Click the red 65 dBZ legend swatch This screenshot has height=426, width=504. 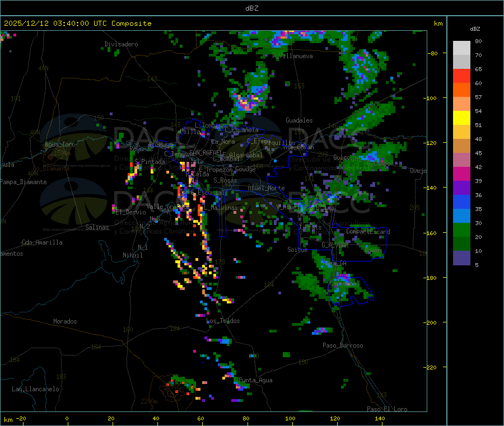click(461, 76)
